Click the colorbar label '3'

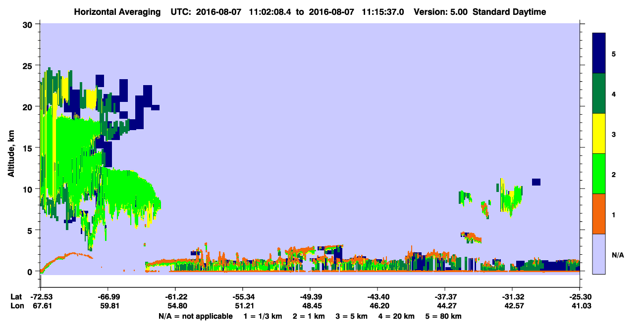click(x=614, y=134)
